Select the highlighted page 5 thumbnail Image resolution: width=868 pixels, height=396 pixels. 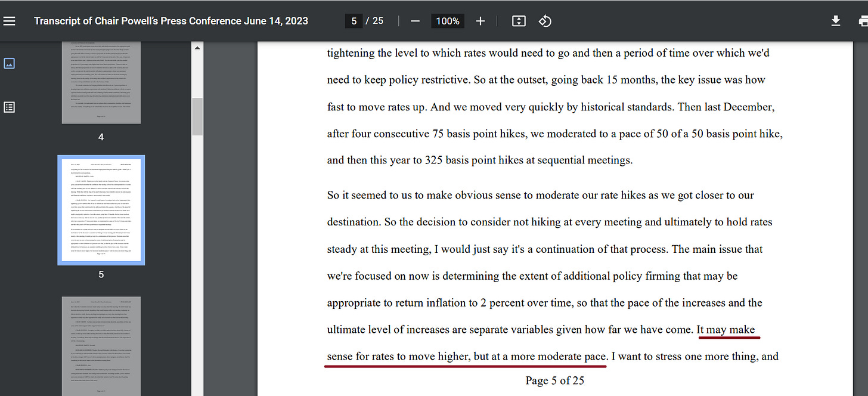[101, 210]
